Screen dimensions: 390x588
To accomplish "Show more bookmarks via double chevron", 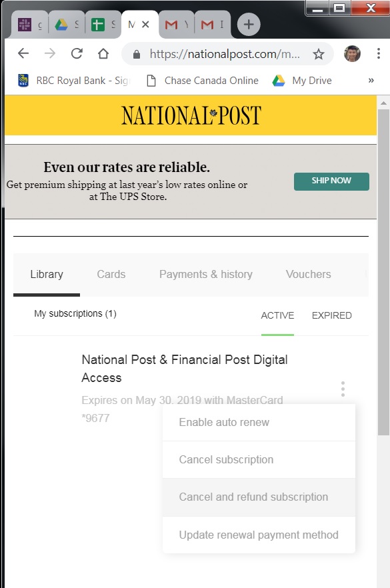I will (x=371, y=80).
